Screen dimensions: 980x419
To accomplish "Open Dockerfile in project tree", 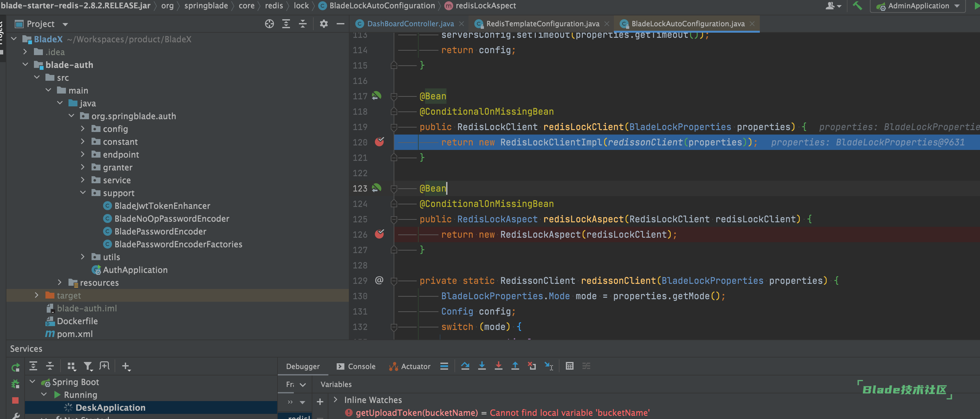I will 77,321.
